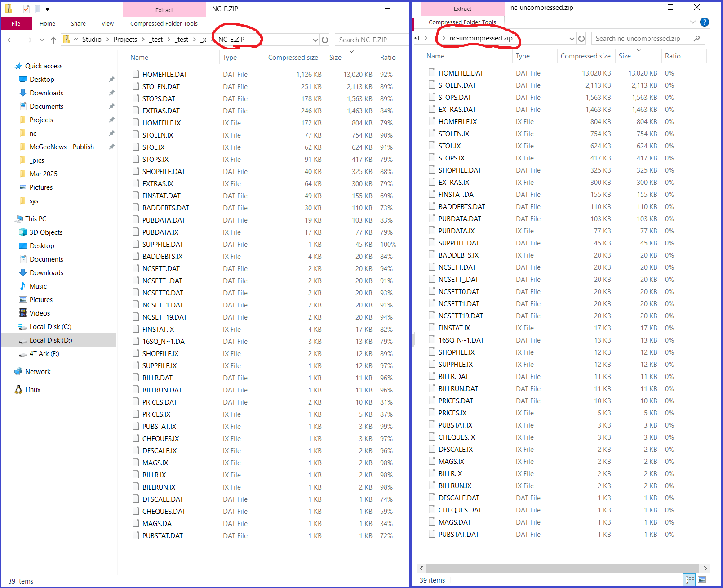Open the View ribbon tab

(x=107, y=23)
